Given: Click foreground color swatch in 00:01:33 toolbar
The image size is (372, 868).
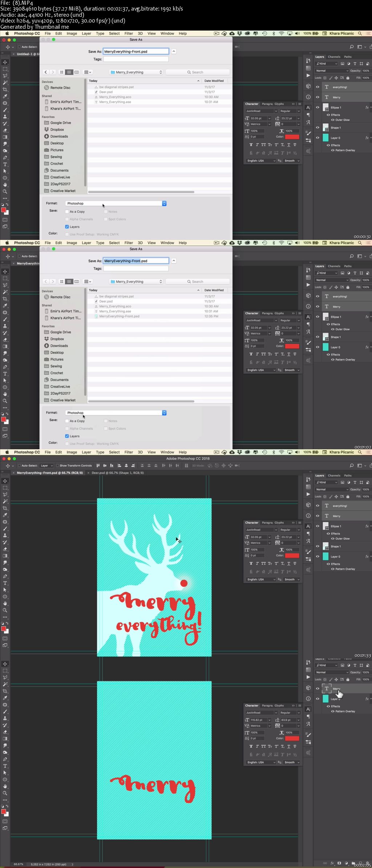Looking at the screenshot, I should [x=4, y=628].
